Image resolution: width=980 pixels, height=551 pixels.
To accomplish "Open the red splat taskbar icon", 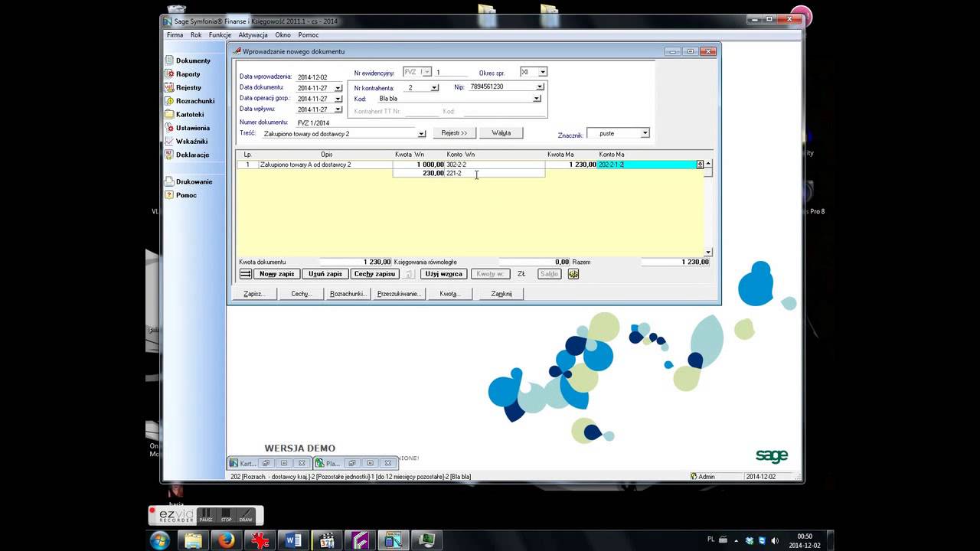I will [260, 540].
